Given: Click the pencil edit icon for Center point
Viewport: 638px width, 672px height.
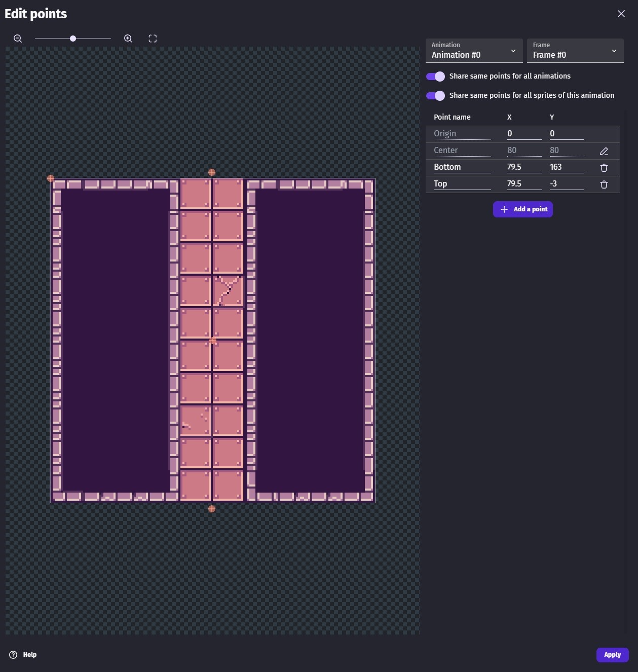Looking at the screenshot, I should [604, 151].
